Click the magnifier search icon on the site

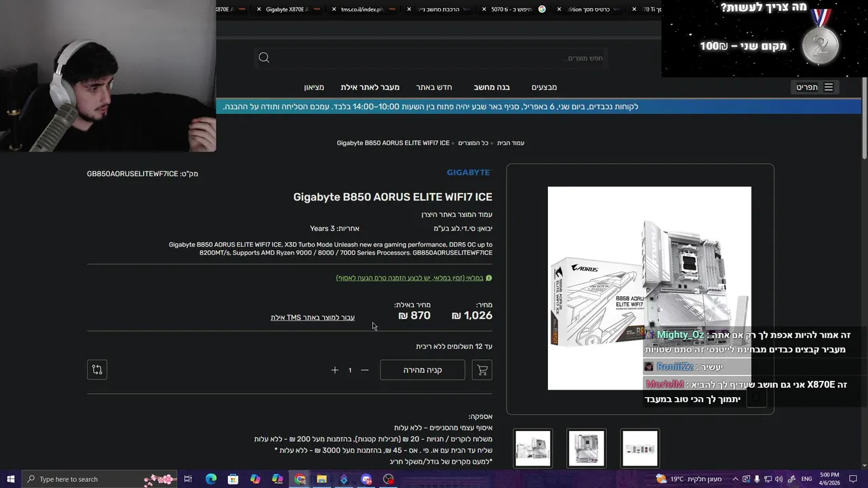point(264,58)
